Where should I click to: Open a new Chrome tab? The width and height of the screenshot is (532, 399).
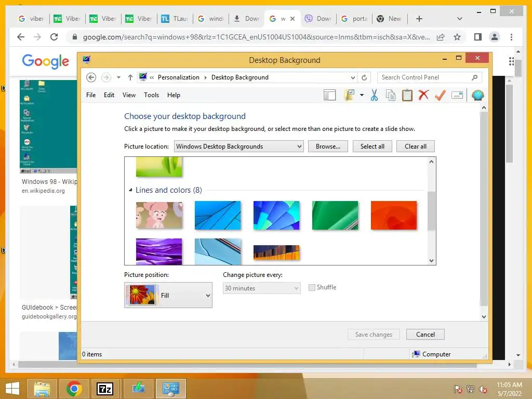419,19
